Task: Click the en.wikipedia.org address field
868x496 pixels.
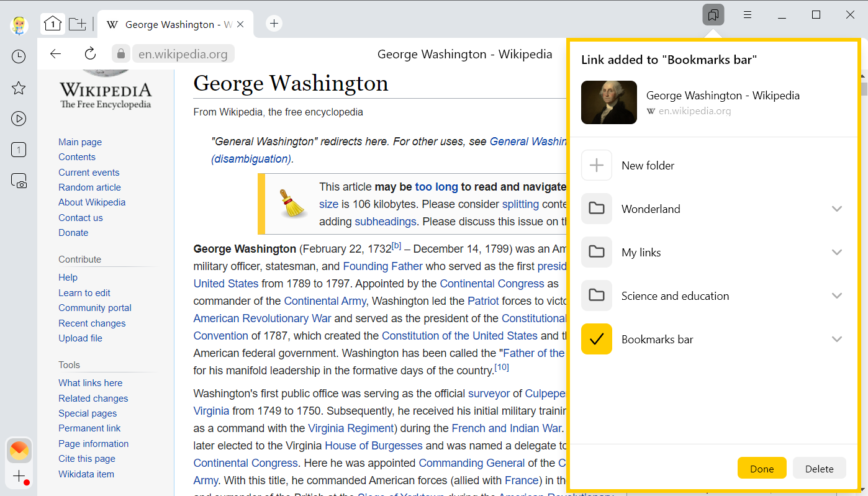Action: point(183,54)
